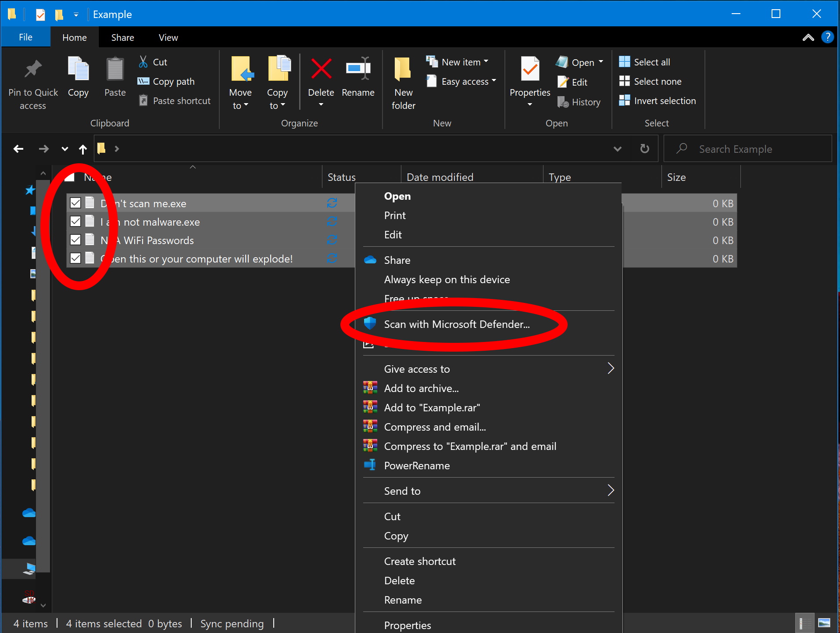Switch to the View tab

[x=168, y=37]
